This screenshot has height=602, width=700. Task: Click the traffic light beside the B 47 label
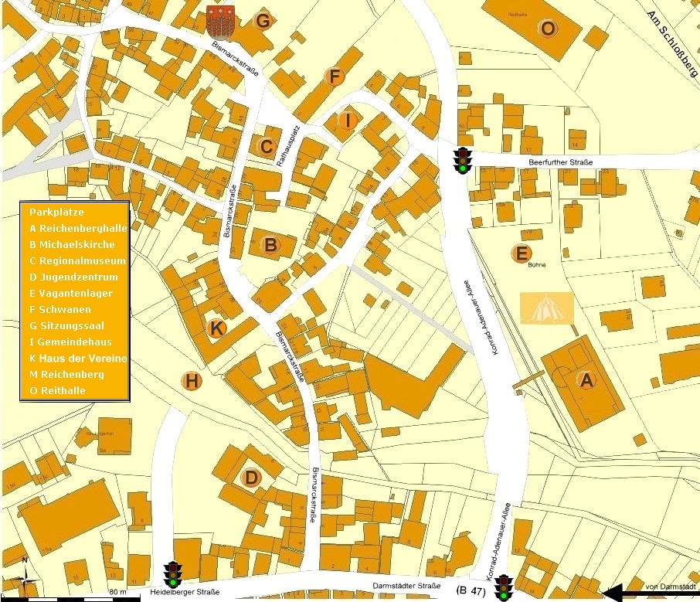click(x=505, y=587)
